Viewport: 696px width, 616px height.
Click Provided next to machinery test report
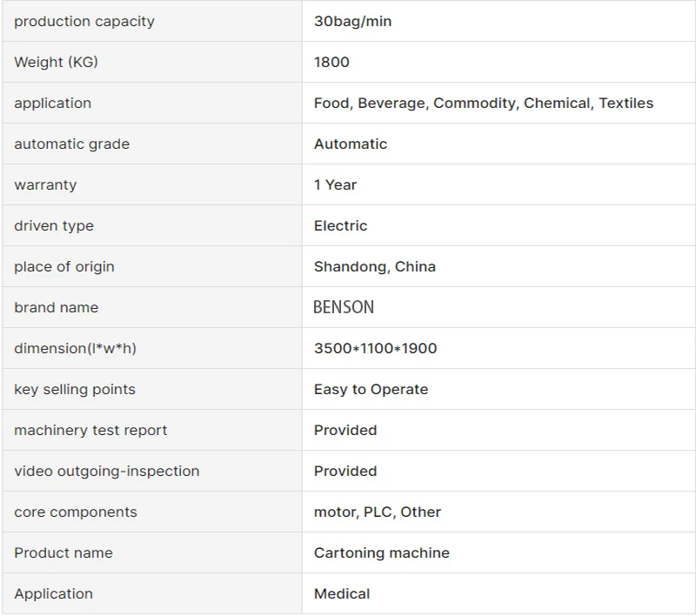click(345, 430)
